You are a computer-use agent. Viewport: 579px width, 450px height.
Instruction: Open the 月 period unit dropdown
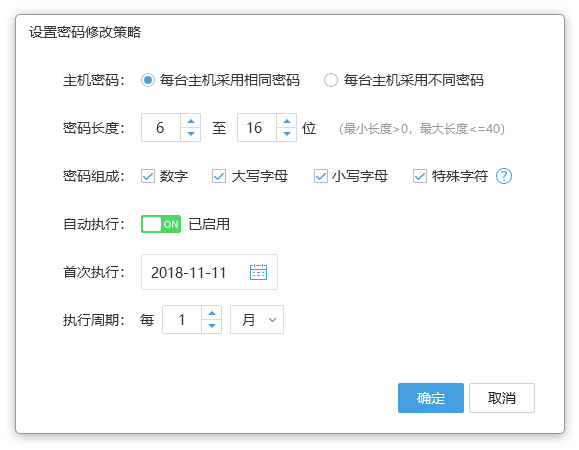tap(257, 320)
